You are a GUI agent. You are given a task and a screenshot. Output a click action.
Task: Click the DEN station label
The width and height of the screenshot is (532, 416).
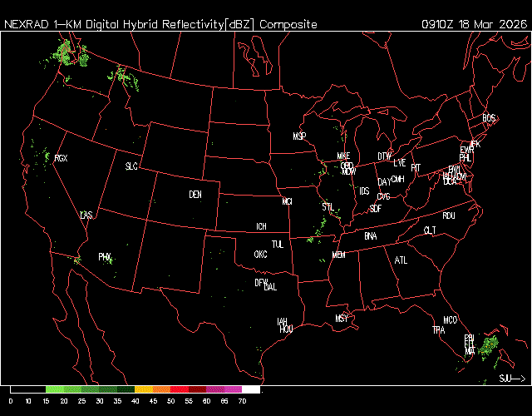click(195, 195)
